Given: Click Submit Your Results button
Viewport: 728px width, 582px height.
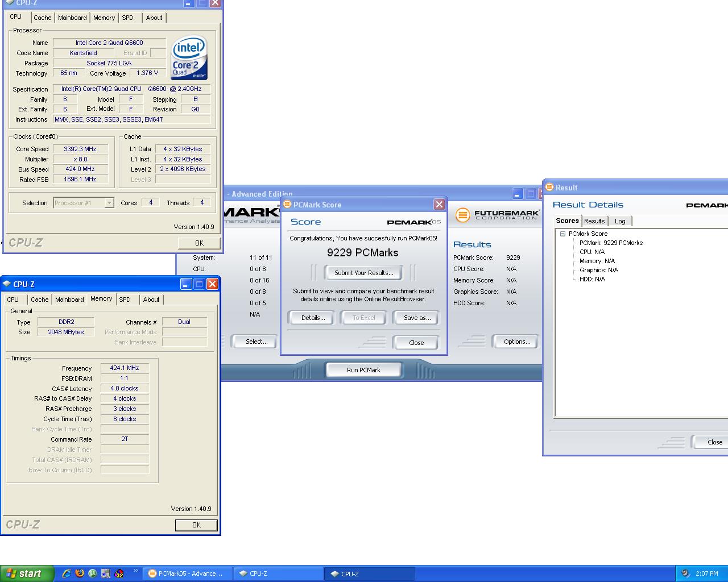Looking at the screenshot, I should (363, 273).
